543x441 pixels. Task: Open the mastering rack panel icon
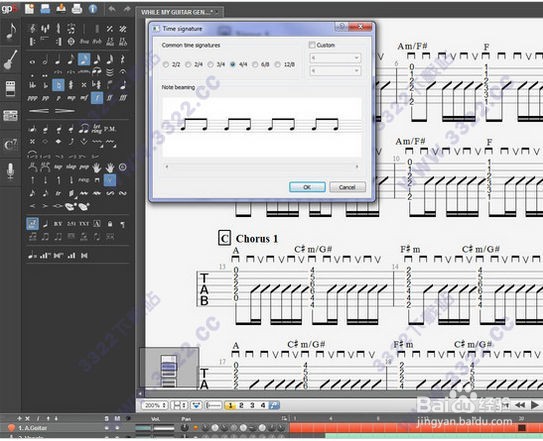(x=10, y=116)
